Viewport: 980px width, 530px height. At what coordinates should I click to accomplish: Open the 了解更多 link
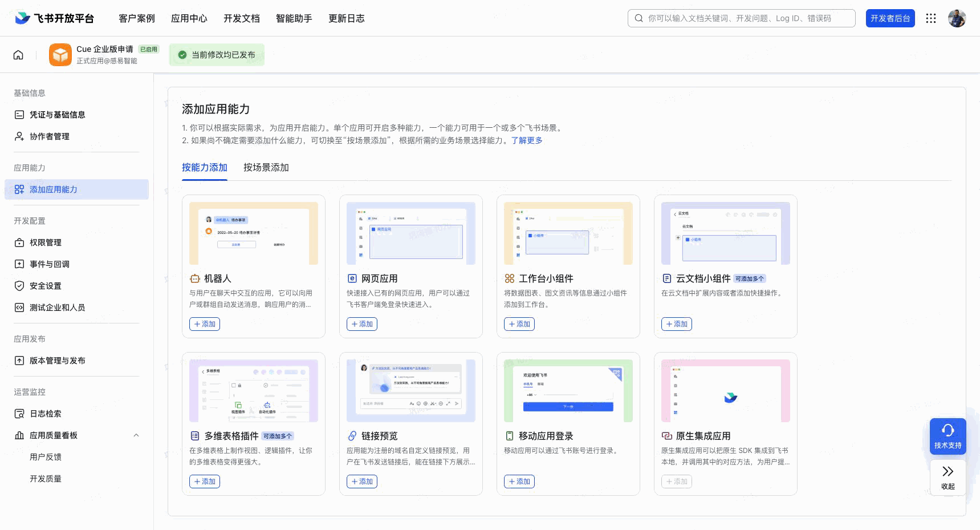click(x=527, y=140)
